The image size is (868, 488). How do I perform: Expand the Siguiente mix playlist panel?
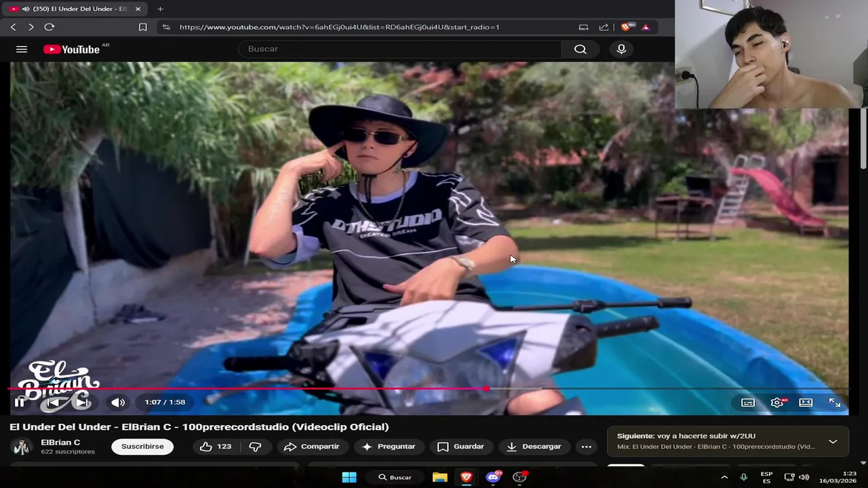[833, 441]
